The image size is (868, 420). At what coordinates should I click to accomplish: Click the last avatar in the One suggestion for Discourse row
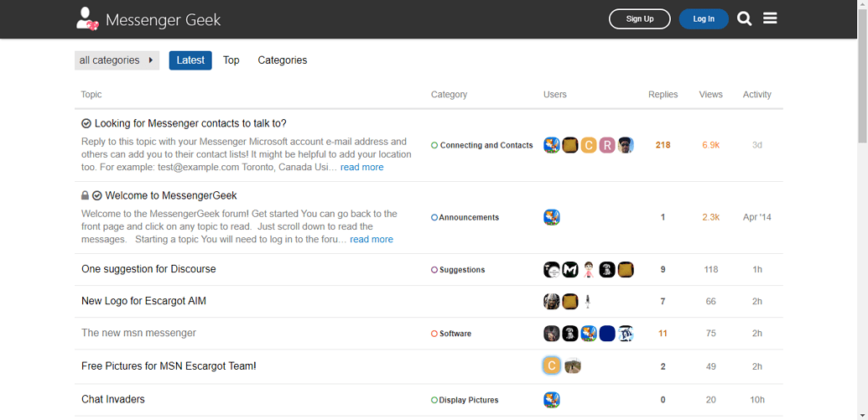point(626,270)
